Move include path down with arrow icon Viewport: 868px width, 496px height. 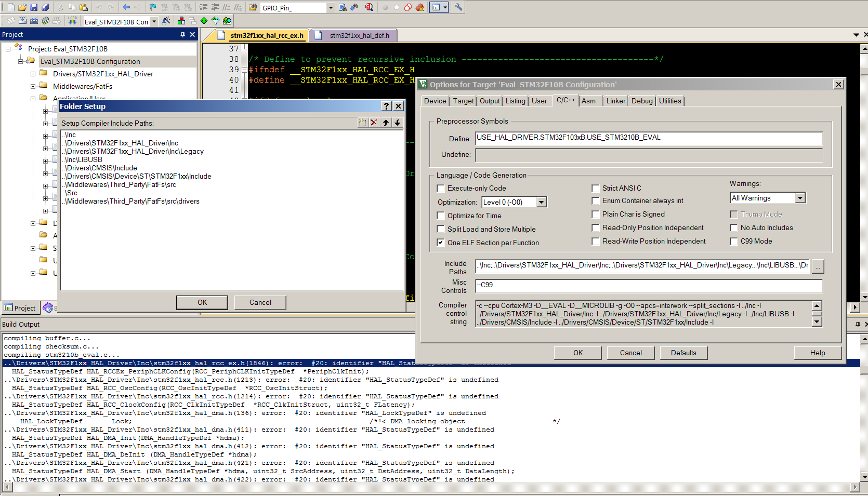[x=398, y=123]
